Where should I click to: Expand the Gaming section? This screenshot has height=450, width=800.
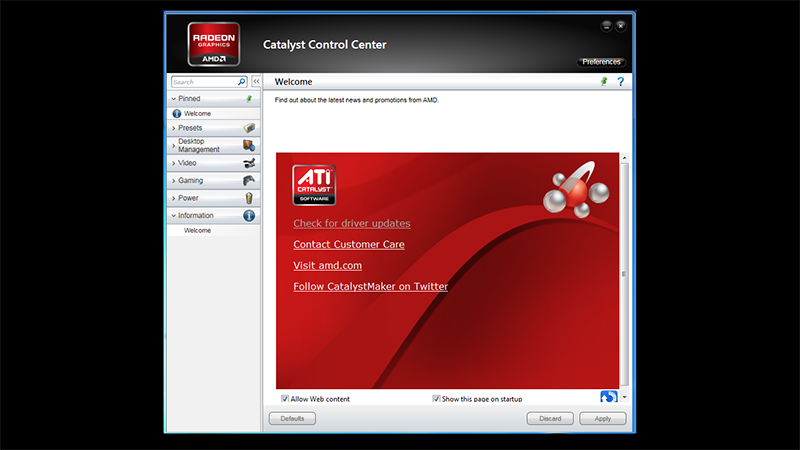(x=173, y=181)
